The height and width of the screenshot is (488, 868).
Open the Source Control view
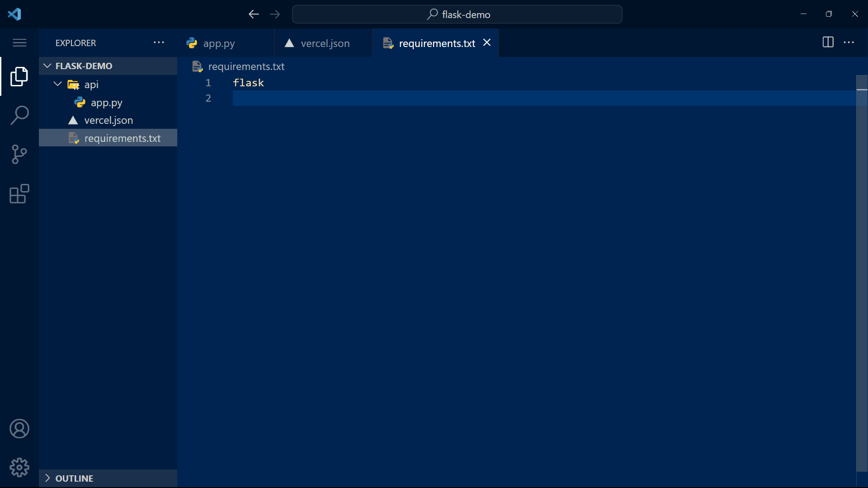(19, 155)
